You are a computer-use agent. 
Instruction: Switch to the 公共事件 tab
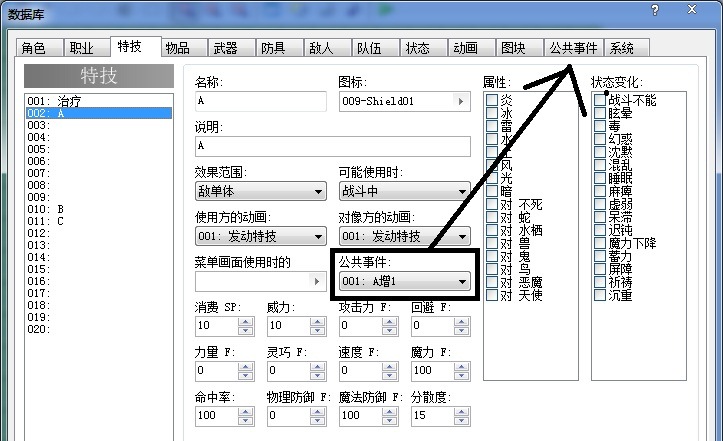coord(573,48)
